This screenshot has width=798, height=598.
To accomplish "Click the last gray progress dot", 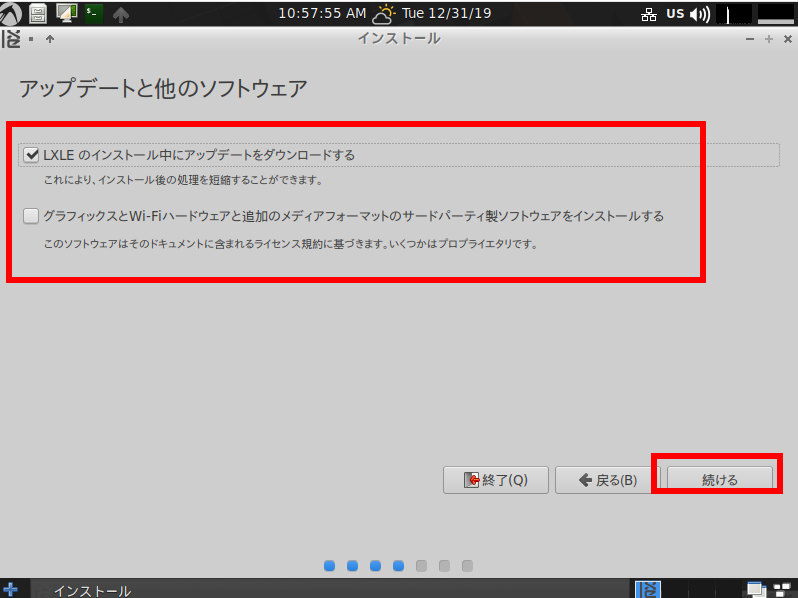I will point(467,566).
